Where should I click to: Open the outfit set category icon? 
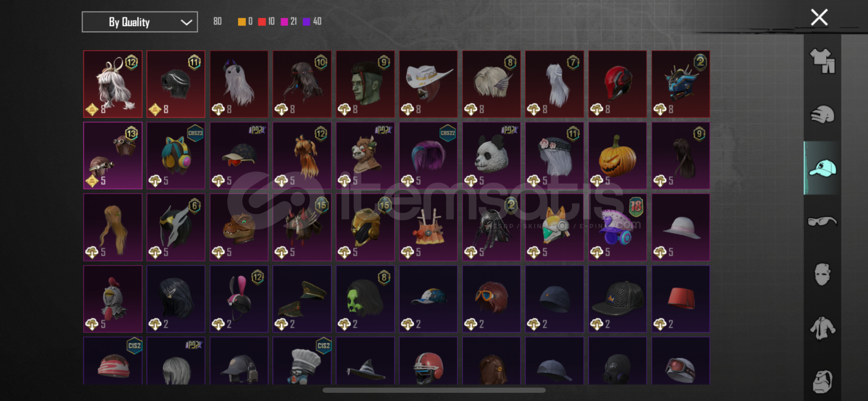[x=822, y=61]
